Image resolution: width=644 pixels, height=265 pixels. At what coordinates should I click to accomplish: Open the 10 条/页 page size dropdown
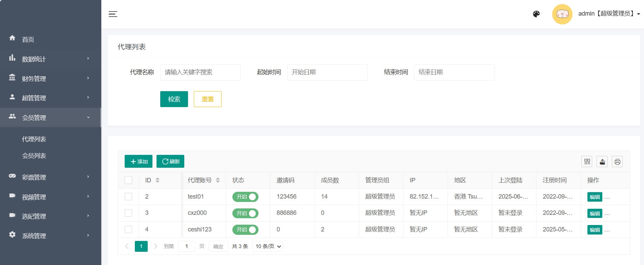[268, 246]
